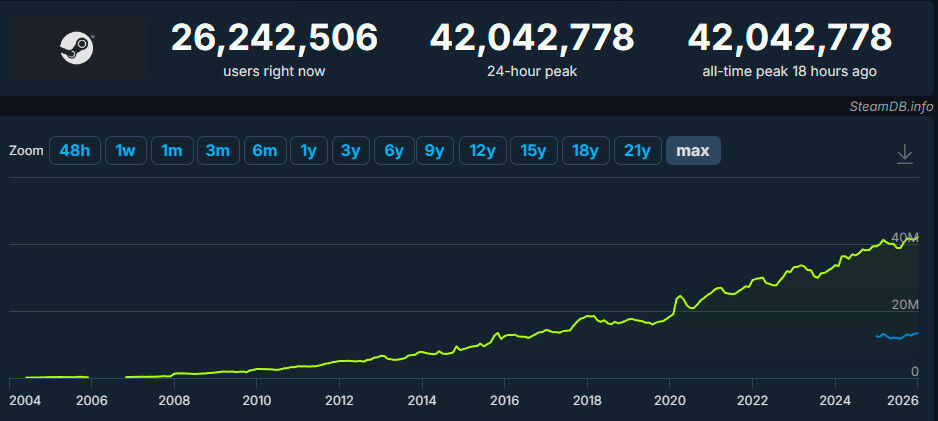The width and height of the screenshot is (938, 421).
Task: Set zoom range to 21y
Action: 637,151
